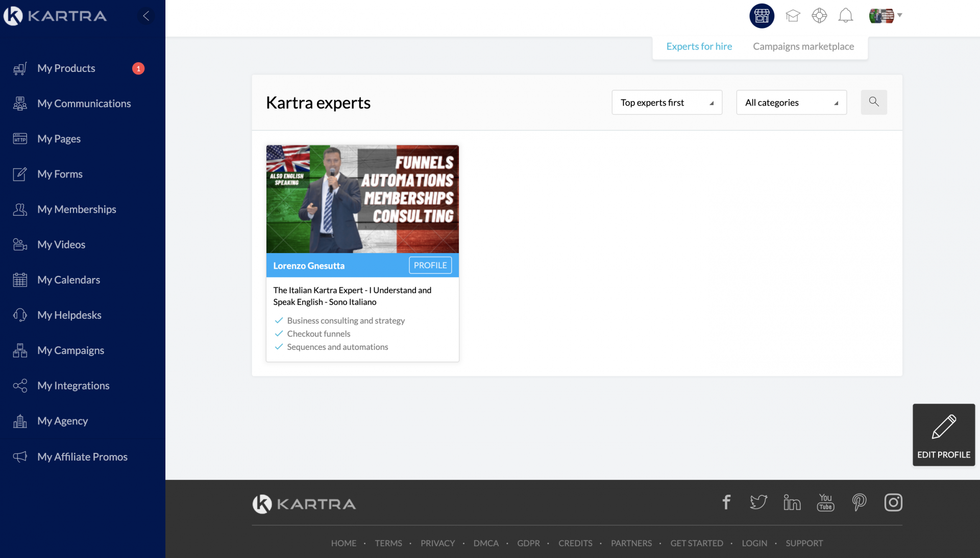Open Kartra's Pinterest footer icon
Viewport: 980px width, 558px height.
pos(859,502)
